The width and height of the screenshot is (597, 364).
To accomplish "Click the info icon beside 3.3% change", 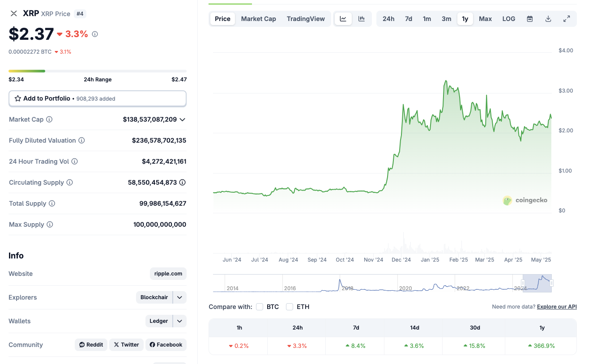I will click(95, 34).
